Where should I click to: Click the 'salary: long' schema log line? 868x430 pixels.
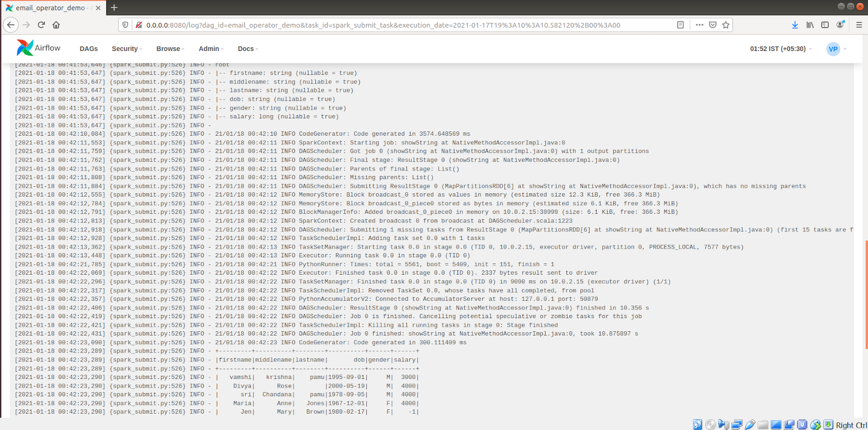point(177,117)
